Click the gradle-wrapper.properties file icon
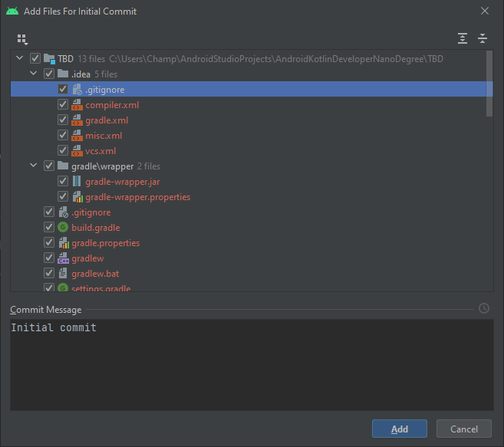This screenshot has width=504, height=447. coord(77,197)
